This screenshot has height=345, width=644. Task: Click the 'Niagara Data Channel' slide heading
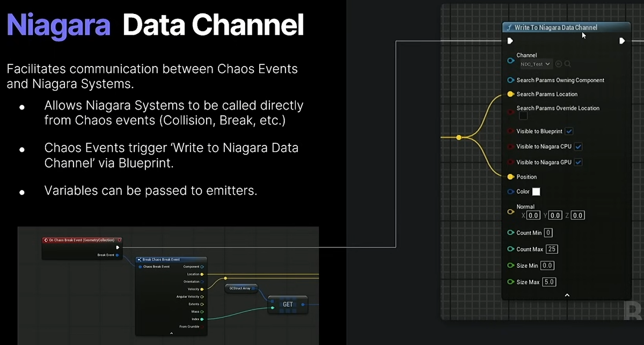pyautogui.click(x=156, y=25)
